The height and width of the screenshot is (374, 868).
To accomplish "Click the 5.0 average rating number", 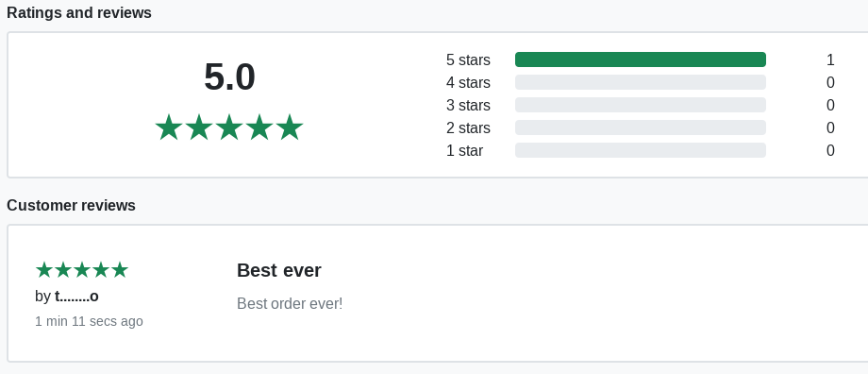I will point(229,77).
